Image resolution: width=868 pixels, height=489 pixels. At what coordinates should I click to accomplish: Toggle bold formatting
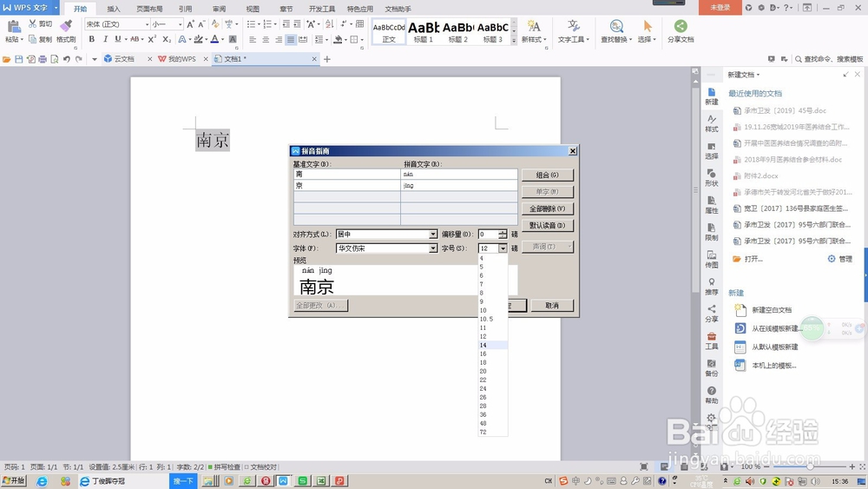click(x=91, y=39)
